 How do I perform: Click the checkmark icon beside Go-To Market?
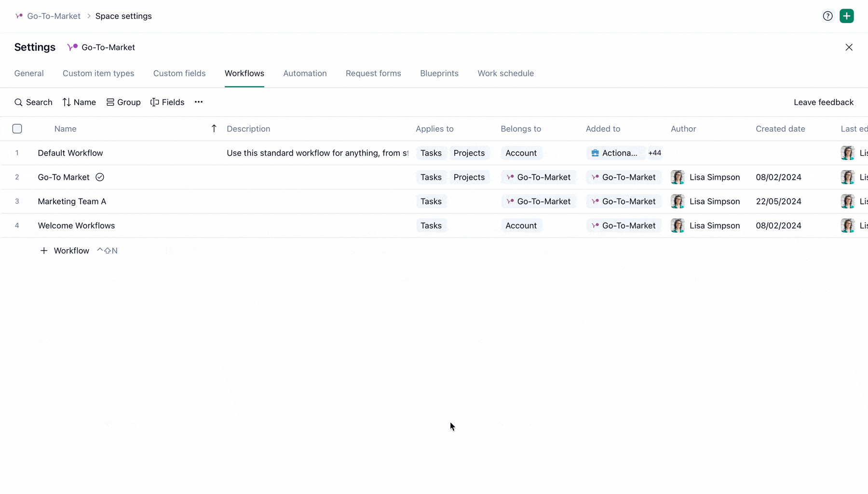pos(100,177)
